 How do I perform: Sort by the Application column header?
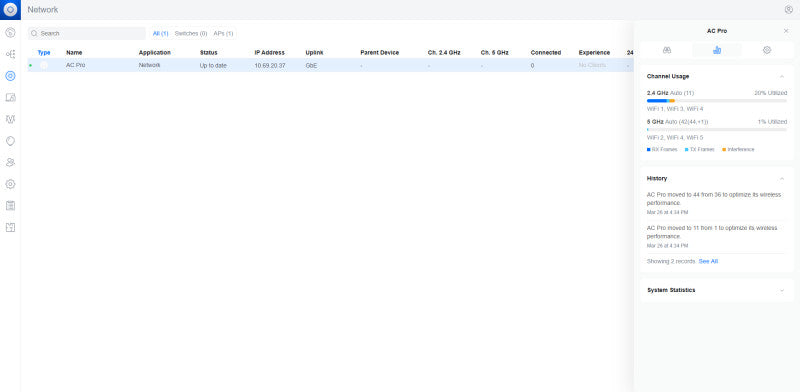click(155, 53)
